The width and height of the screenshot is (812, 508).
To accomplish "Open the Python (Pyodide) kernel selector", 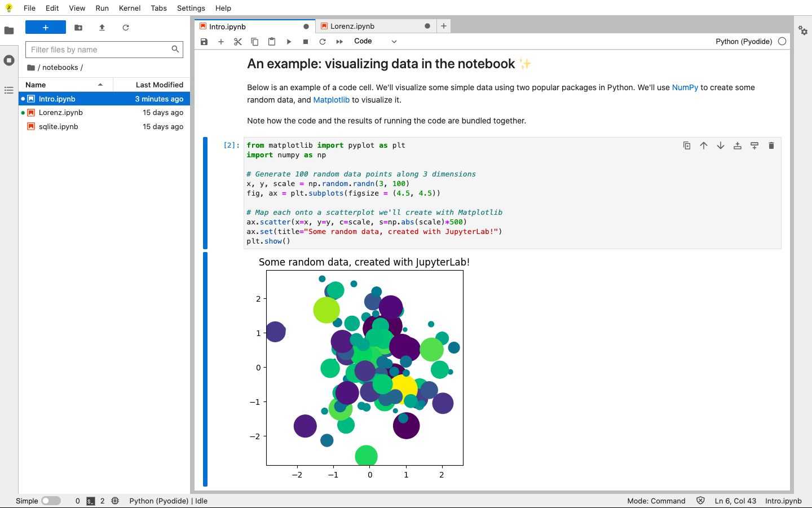I will tap(743, 41).
